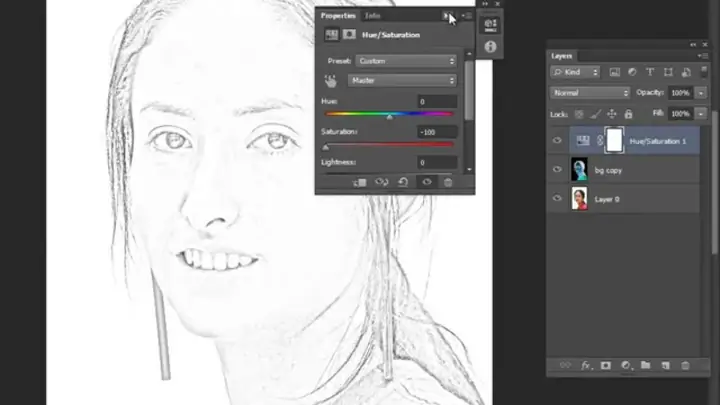Open the Kind layer filter dropdown
This screenshot has width=720, height=405.
point(575,72)
